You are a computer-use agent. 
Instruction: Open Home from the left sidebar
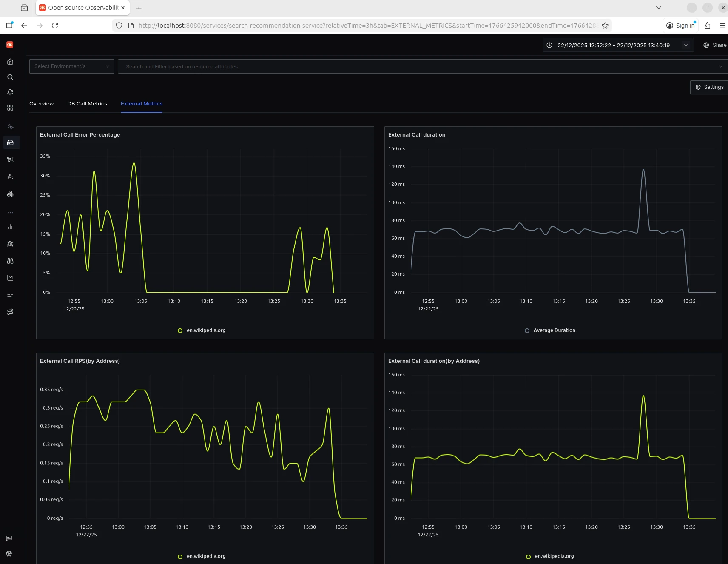point(10,62)
